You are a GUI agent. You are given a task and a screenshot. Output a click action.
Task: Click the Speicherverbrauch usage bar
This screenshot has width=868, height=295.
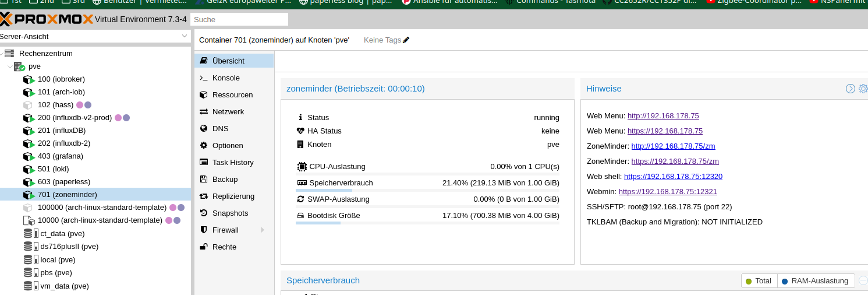(427, 190)
